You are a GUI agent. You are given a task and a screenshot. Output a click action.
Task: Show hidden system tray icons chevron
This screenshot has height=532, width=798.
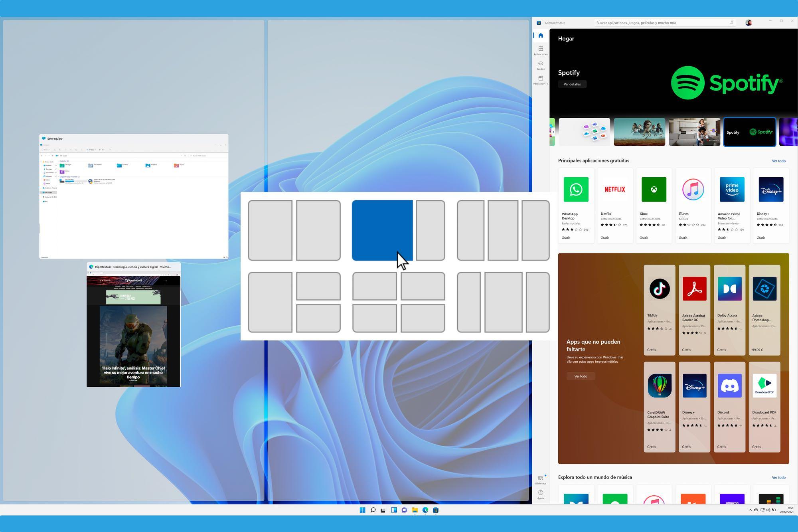[x=750, y=510]
